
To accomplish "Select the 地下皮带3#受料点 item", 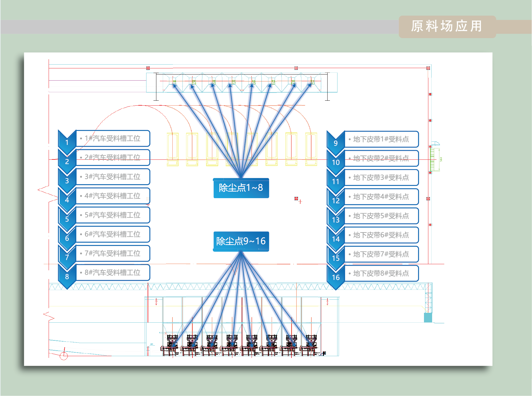I will pyautogui.click(x=382, y=177).
